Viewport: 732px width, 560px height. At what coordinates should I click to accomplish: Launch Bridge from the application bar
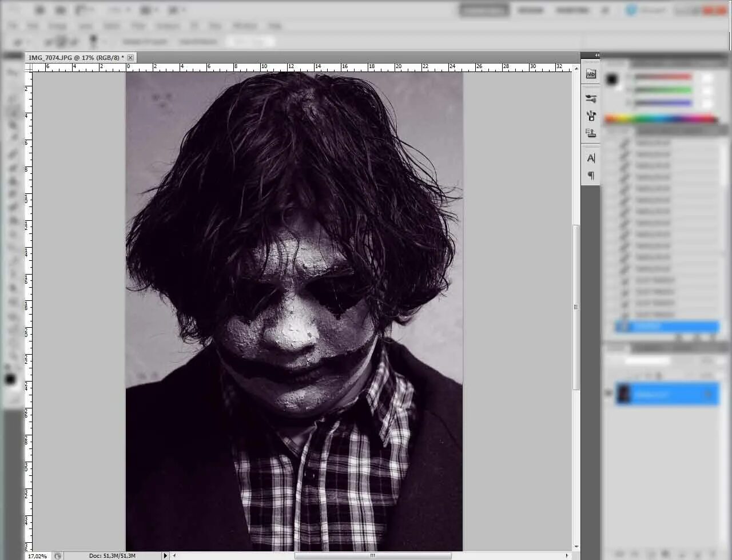tap(39, 10)
